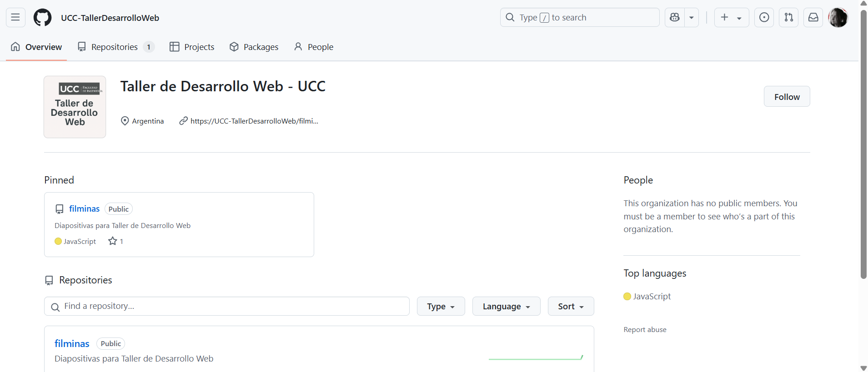
Task: Go to GitHub homepage via Octocat logo
Action: [43, 18]
